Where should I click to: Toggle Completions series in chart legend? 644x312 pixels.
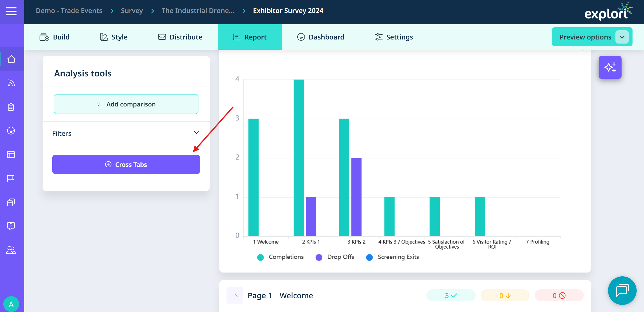pos(280,257)
